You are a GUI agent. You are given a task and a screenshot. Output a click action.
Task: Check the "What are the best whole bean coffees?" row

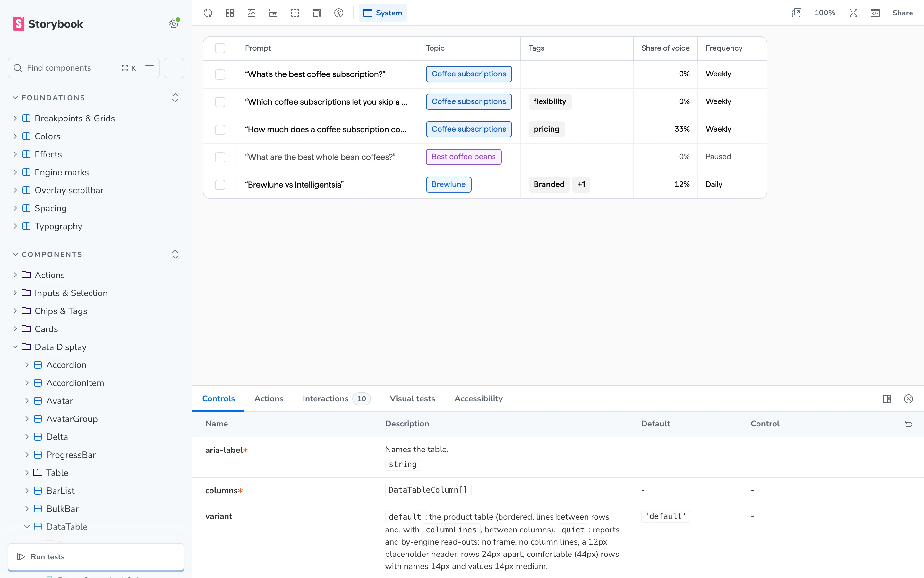pyautogui.click(x=220, y=157)
